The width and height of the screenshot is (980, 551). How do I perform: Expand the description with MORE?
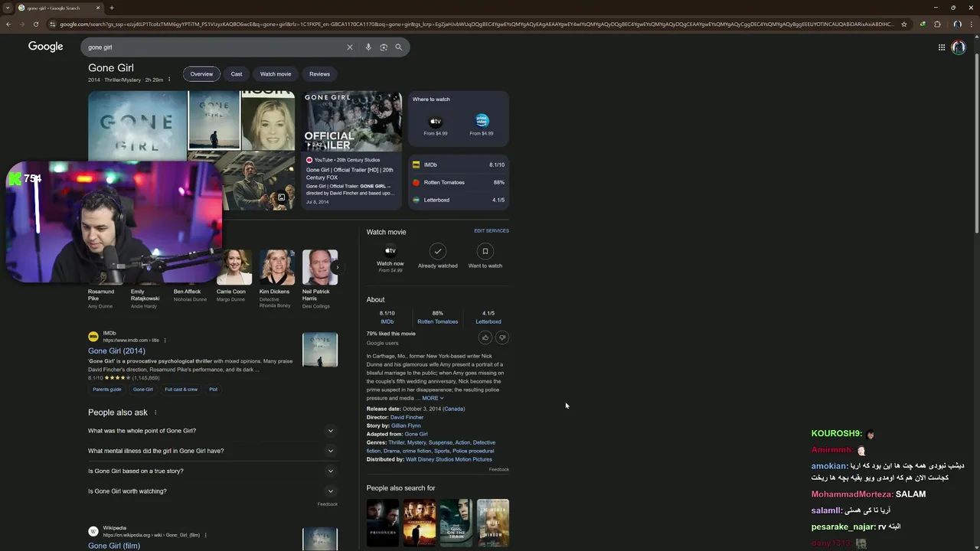click(x=433, y=398)
